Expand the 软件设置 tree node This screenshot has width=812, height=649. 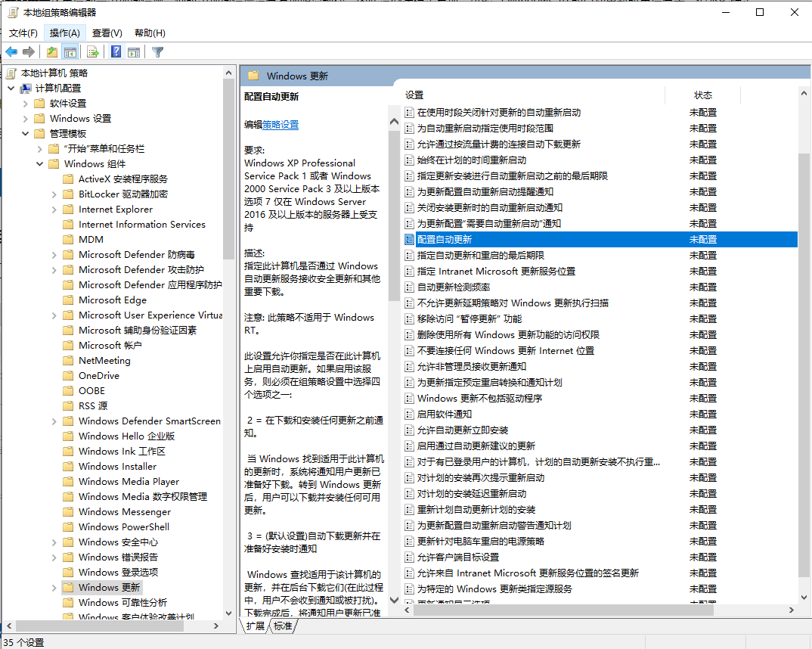26,104
